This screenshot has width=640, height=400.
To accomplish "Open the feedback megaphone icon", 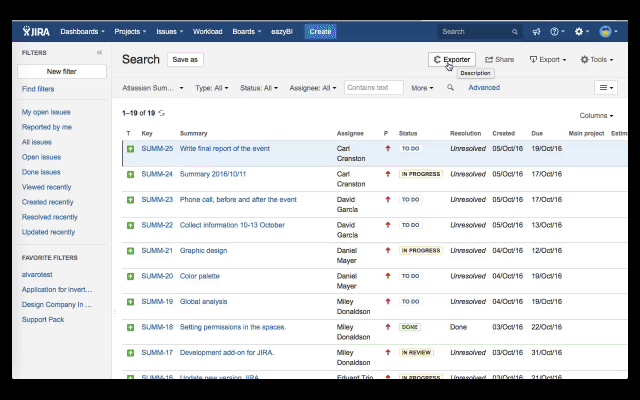I will (536, 32).
